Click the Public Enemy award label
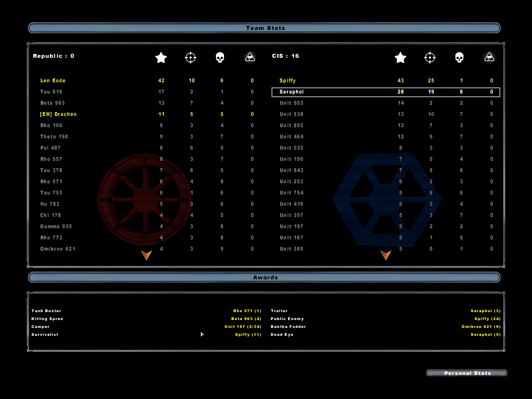This screenshot has width=532, height=399. tap(287, 319)
